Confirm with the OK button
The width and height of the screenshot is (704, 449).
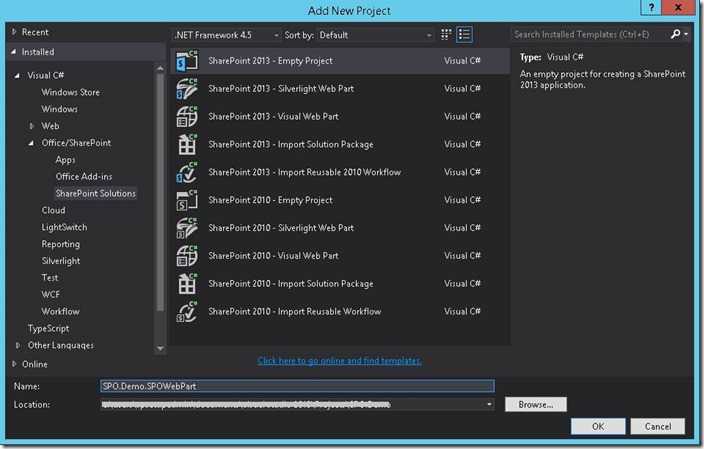pyautogui.click(x=598, y=426)
